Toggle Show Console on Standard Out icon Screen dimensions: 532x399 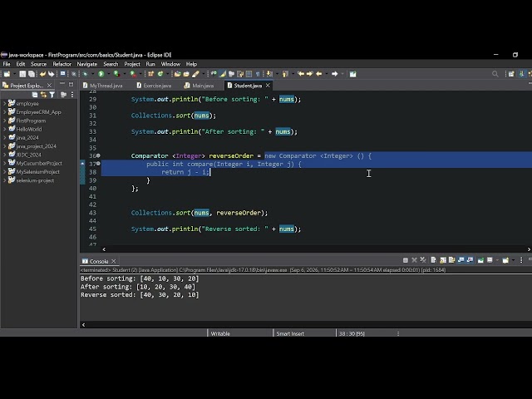click(461, 260)
